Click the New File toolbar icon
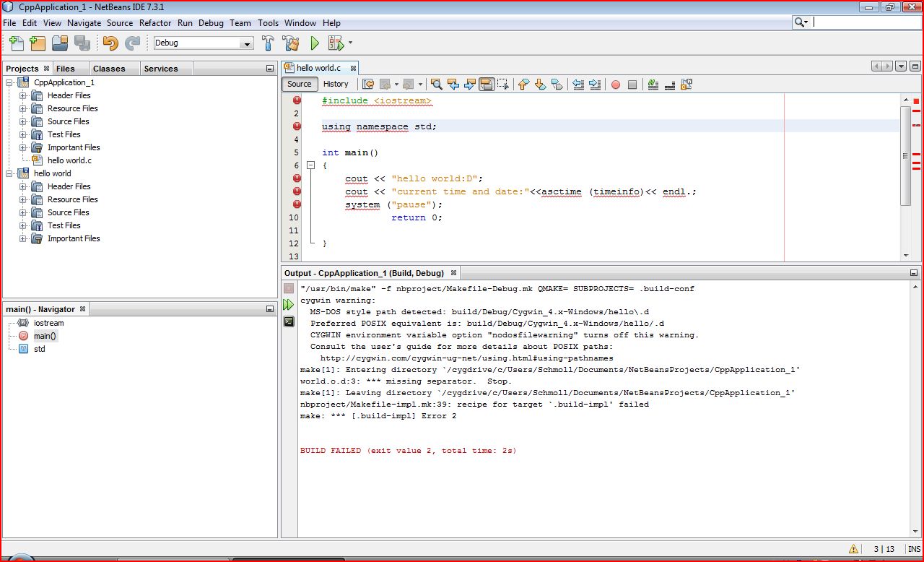This screenshot has width=924, height=562. click(x=15, y=43)
